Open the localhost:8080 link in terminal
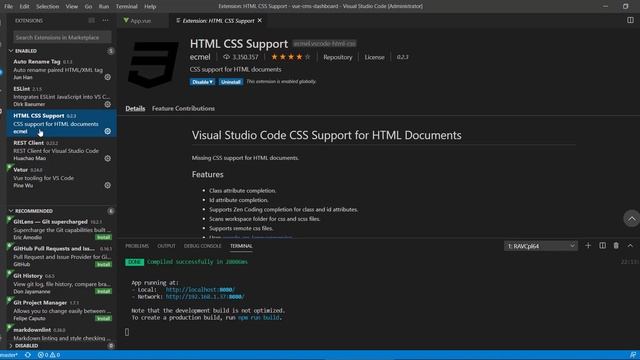640x360 pixels. pos(200,289)
